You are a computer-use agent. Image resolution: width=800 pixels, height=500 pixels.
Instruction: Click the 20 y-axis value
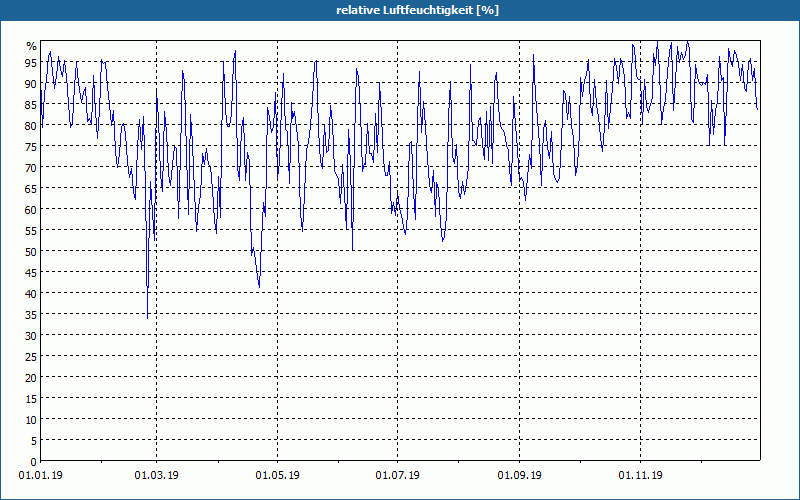click(x=31, y=378)
